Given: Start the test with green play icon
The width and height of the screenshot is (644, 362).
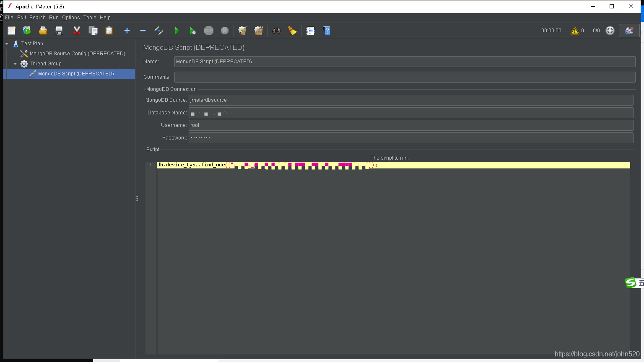Looking at the screenshot, I should [177, 31].
